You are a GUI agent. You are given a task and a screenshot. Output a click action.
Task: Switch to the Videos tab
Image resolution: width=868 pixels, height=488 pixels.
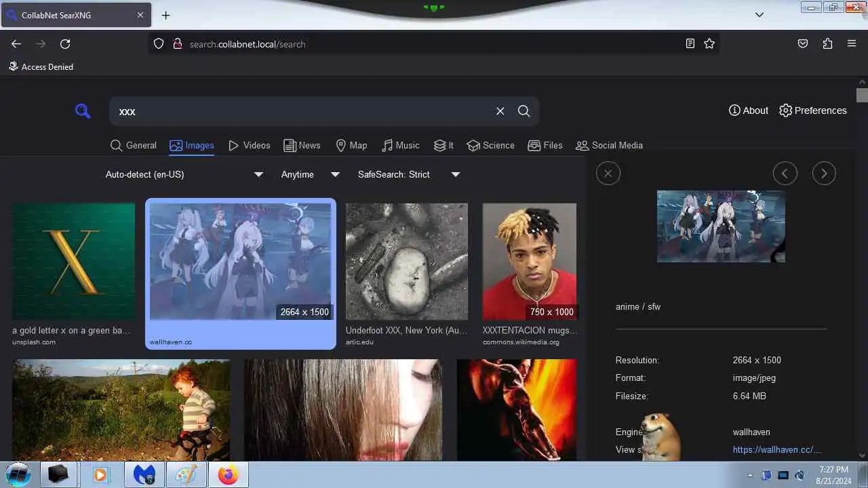(250, 145)
